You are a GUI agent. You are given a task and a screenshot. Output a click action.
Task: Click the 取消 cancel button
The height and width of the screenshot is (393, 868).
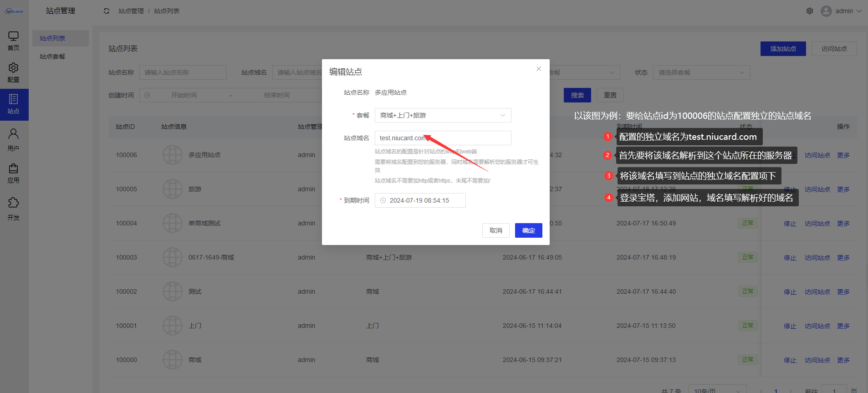tap(495, 230)
